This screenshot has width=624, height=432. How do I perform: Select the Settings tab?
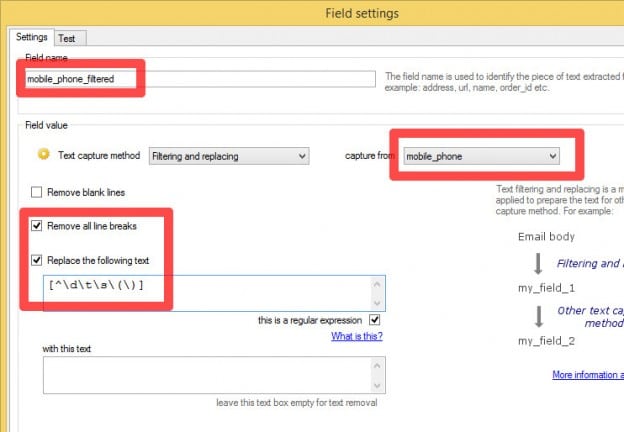pos(31,37)
